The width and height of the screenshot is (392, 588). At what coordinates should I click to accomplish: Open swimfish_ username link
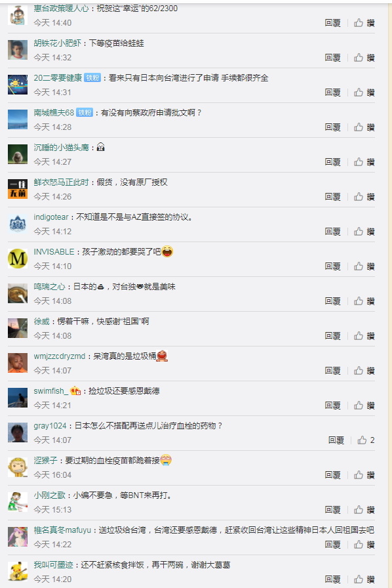tap(51, 391)
